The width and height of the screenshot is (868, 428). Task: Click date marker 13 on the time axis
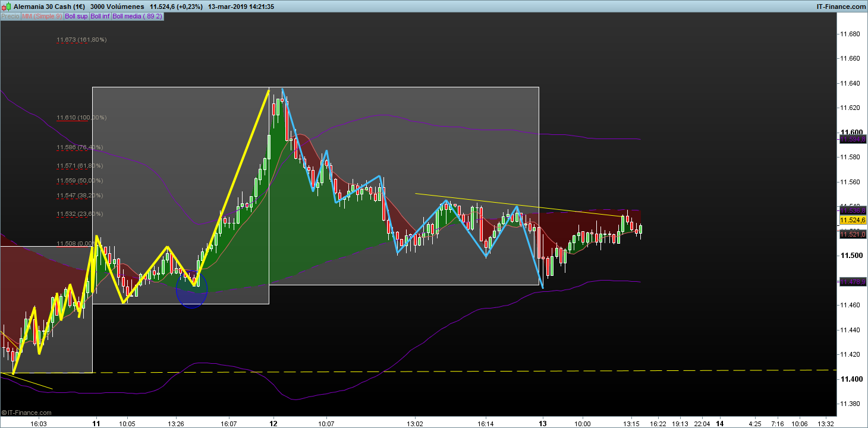(x=542, y=424)
